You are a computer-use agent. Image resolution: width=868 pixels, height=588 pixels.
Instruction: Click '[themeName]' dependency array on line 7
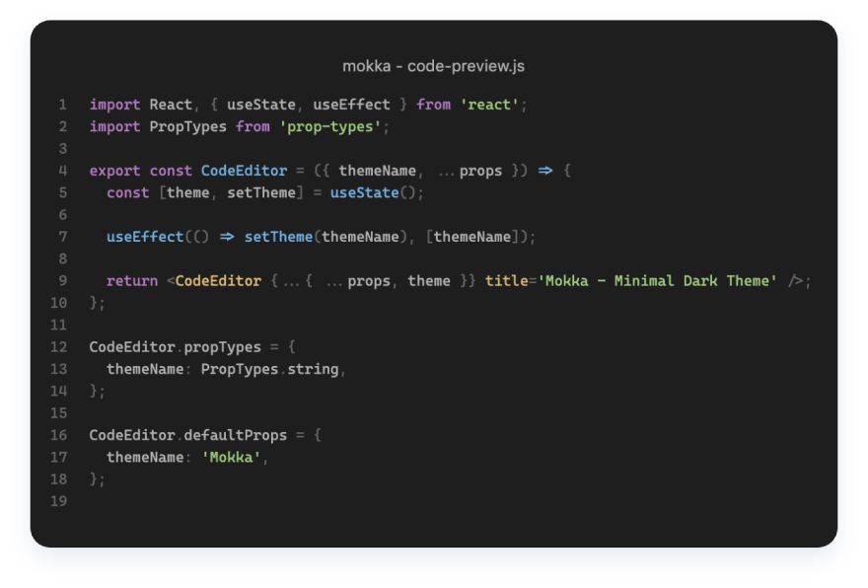(472, 237)
